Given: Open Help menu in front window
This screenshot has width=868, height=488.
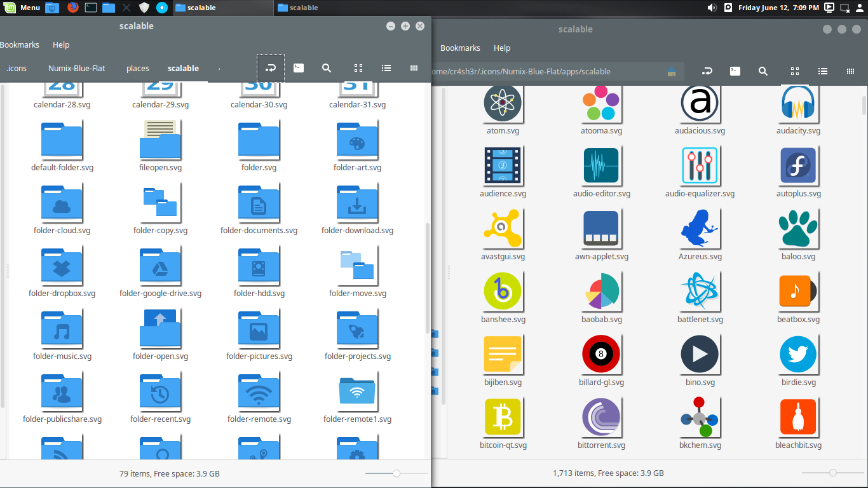Looking at the screenshot, I should pyautogui.click(x=61, y=44).
